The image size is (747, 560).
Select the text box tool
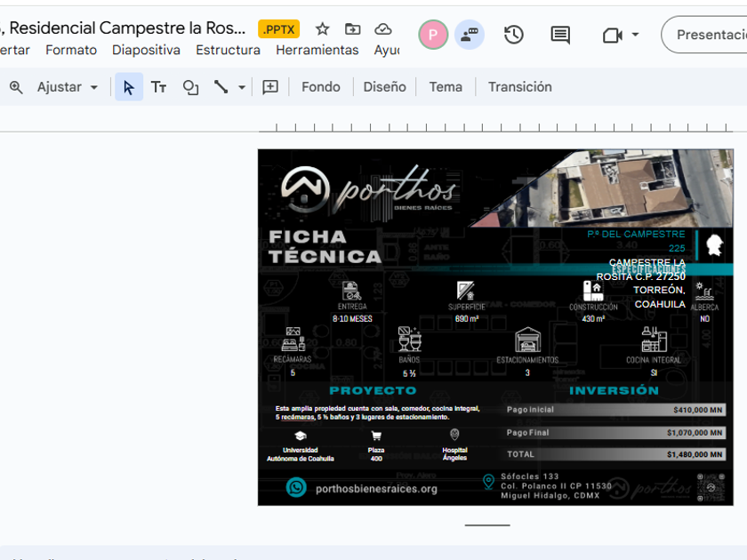point(158,87)
